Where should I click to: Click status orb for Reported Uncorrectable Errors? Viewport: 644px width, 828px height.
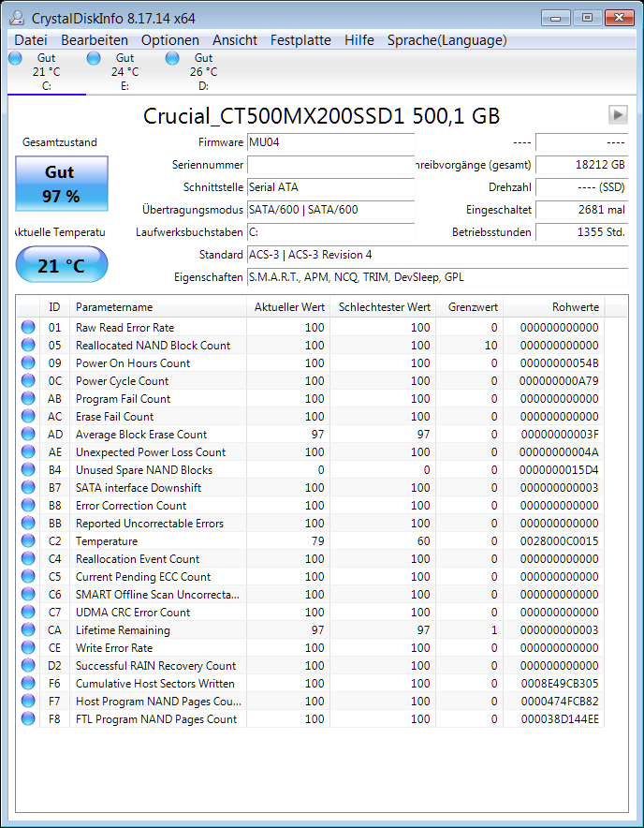pos(28,524)
